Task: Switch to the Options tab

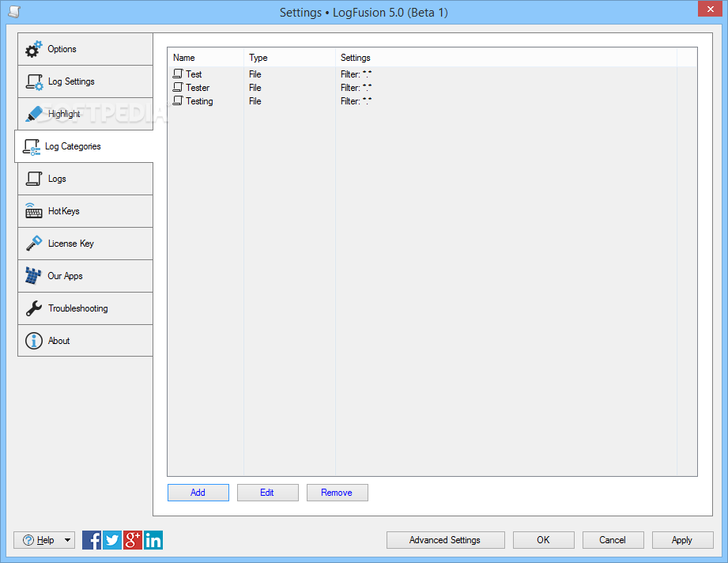Action: point(85,49)
